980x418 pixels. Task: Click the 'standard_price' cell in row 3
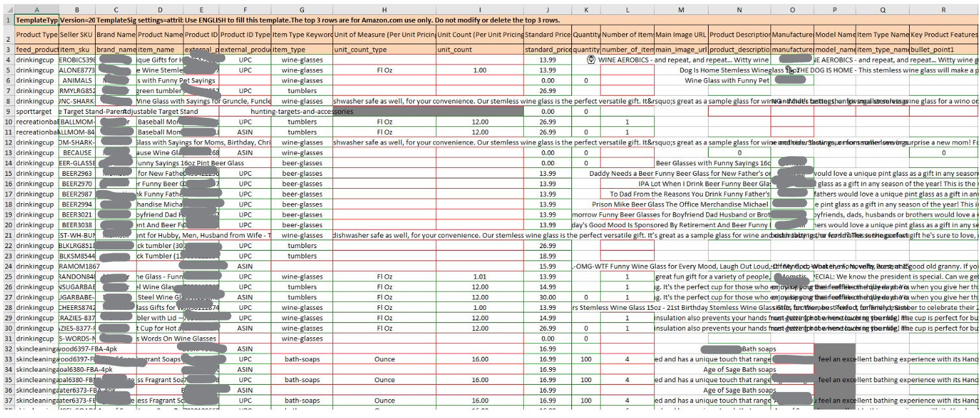tap(548, 50)
